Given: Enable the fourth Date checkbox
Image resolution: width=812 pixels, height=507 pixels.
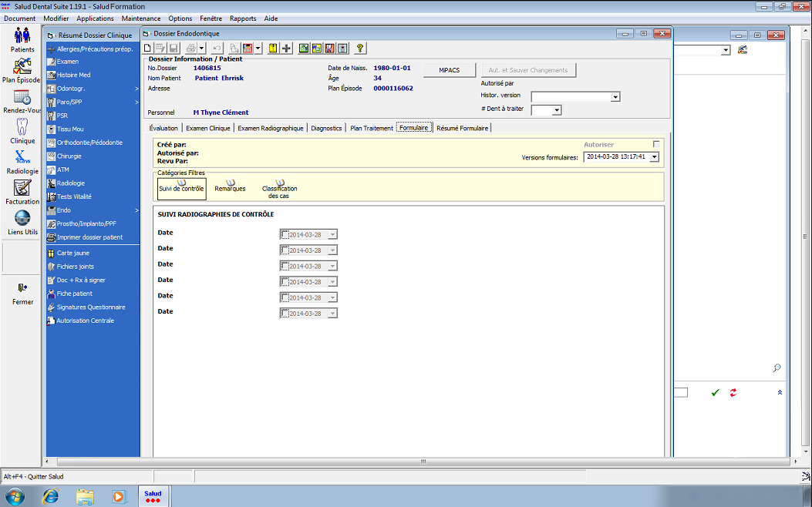Looking at the screenshot, I should pos(285,282).
